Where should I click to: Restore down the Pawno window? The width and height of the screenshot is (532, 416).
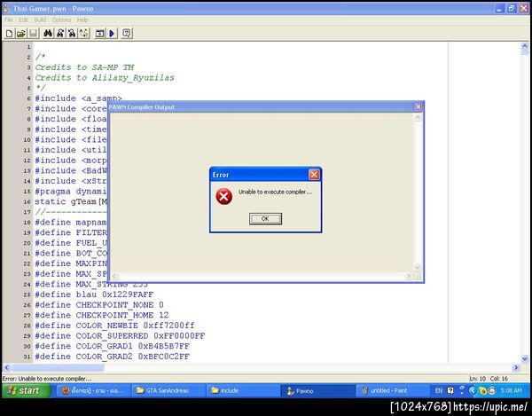[x=512, y=9]
